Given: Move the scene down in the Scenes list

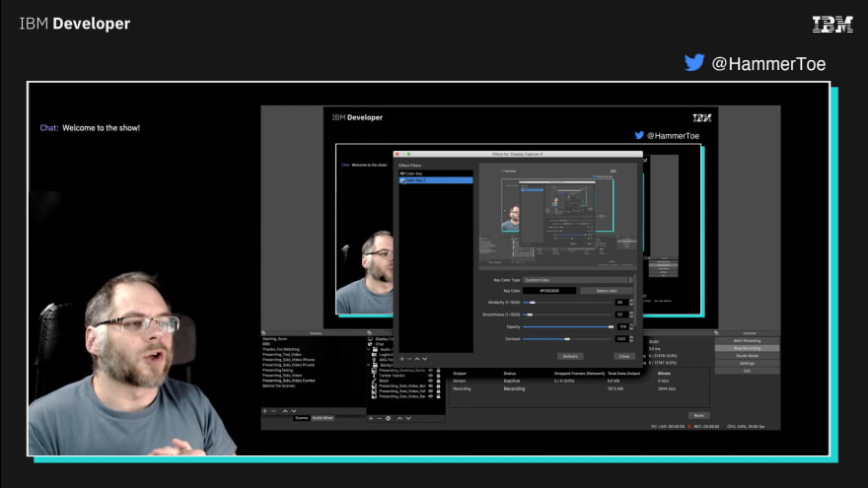Looking at the screenshot, I should click(x=293, y=411).
